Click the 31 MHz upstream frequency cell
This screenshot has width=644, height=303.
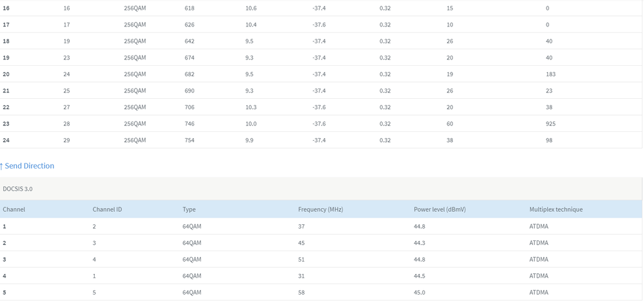pos(301,276)
